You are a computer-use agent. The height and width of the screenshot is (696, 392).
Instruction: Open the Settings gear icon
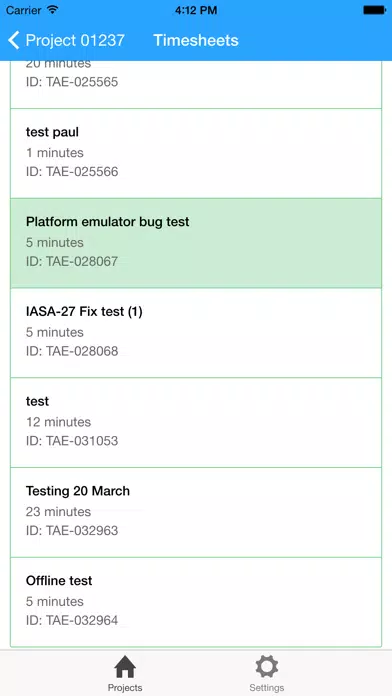click(x=267, y=667)
